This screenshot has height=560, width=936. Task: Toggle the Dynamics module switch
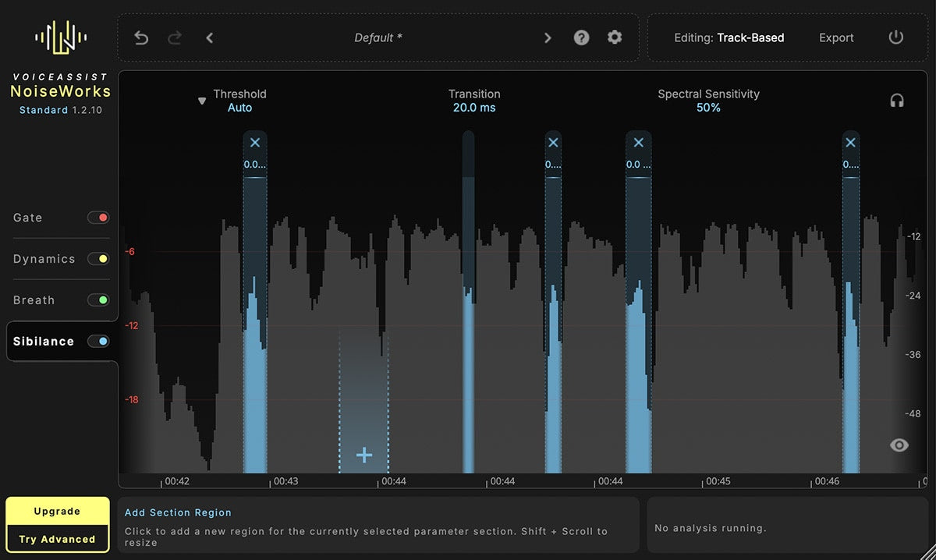97,259
